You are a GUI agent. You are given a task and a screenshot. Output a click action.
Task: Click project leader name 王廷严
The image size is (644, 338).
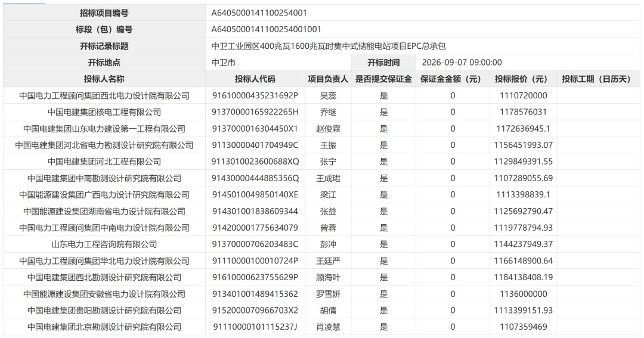328,261
